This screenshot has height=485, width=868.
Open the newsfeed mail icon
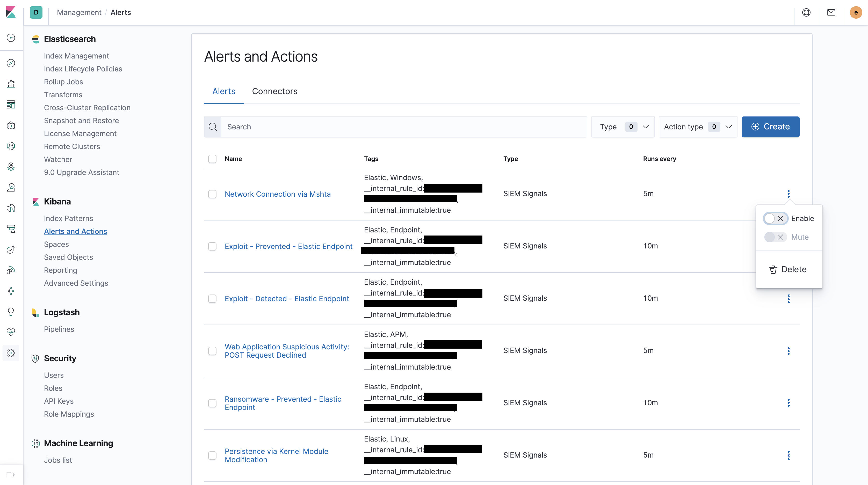831,12
